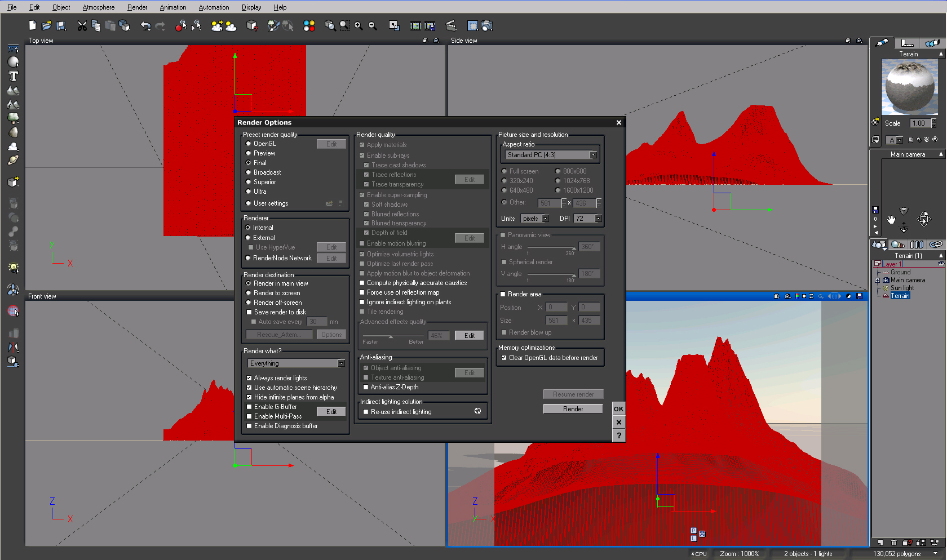Switch to the materials tab in world browser
Viewport: 947px width, 560px height.
(898, 245)
